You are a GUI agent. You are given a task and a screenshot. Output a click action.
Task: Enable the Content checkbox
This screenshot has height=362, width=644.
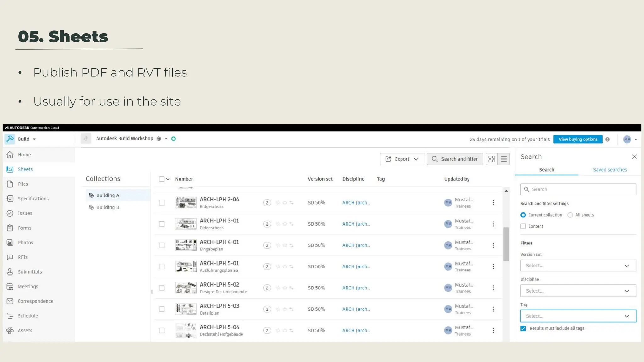pyautogui.click(x=523, y=226)
